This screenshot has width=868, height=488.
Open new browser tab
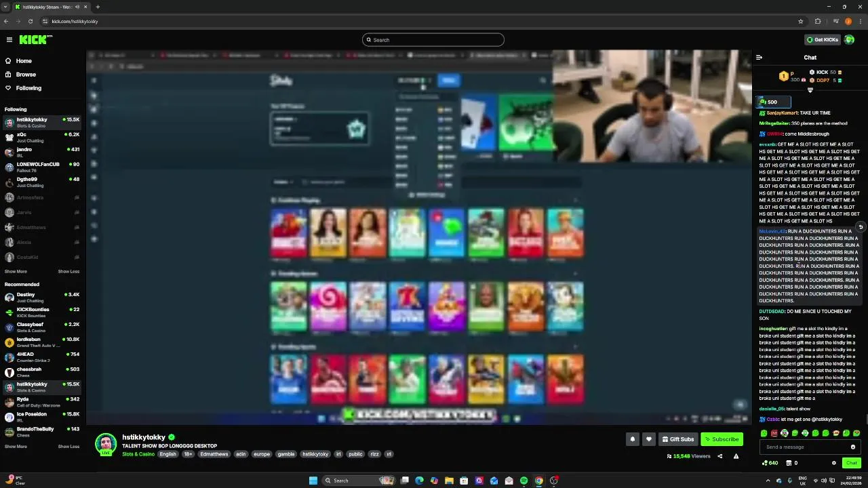98,7
